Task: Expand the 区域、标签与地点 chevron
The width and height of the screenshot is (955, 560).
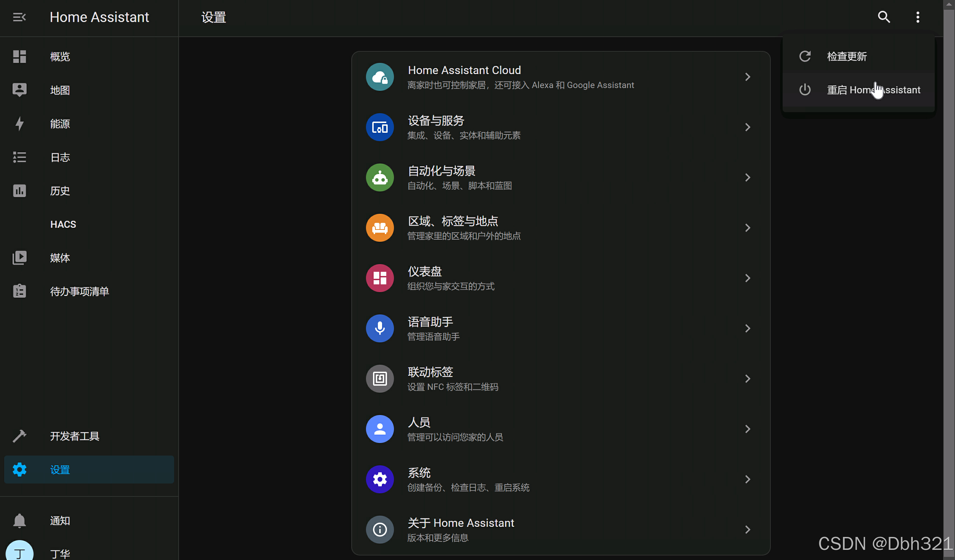Action: [x=748, y=228]
